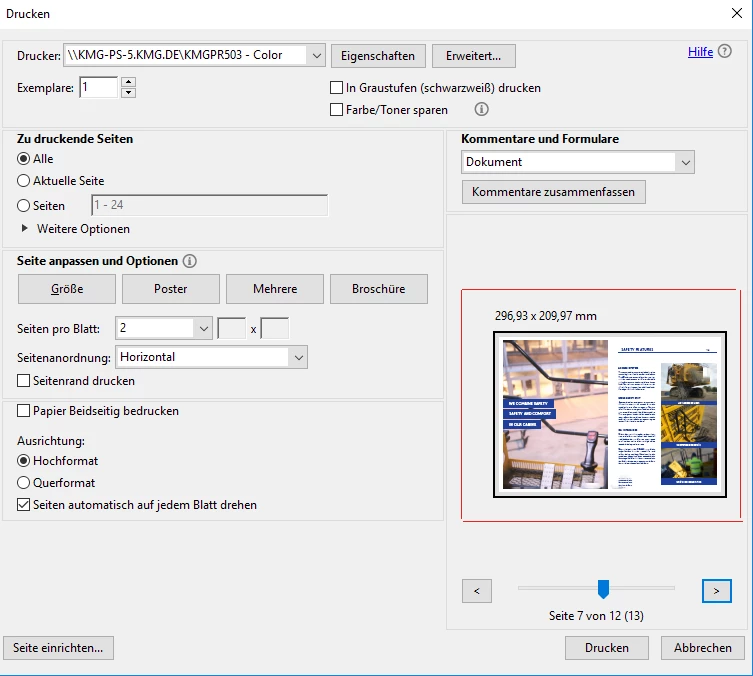Tick the Farbe/Toner sparen checkbox
This screenshot has height=676, width=753.
[x=336, y=110]
